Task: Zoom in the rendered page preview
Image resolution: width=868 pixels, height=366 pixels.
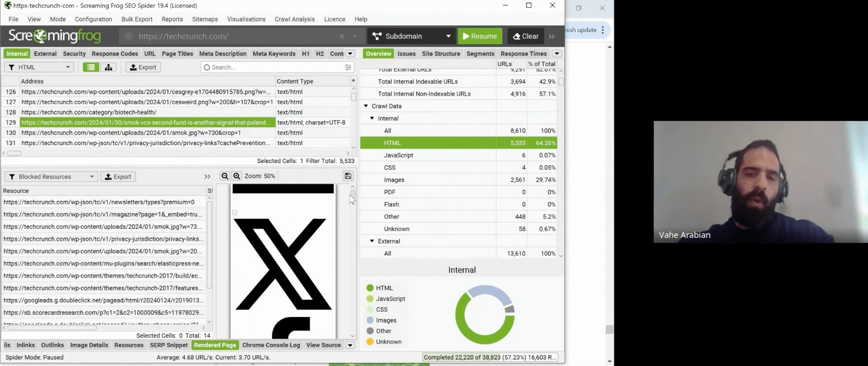Action: tap(237, 176)
